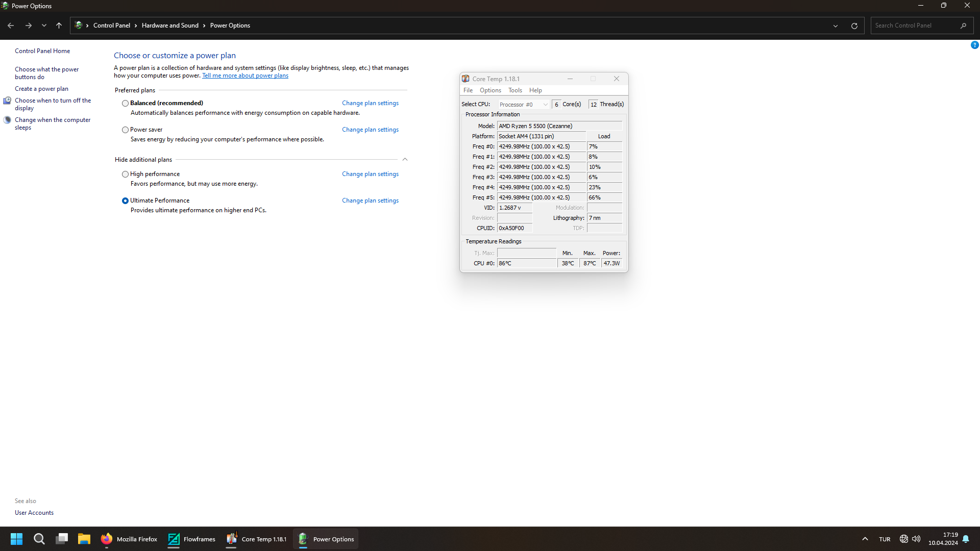Open the Select CPU Processor dropdown
This screenshot has height=551, width=980.
coord(523,105)
